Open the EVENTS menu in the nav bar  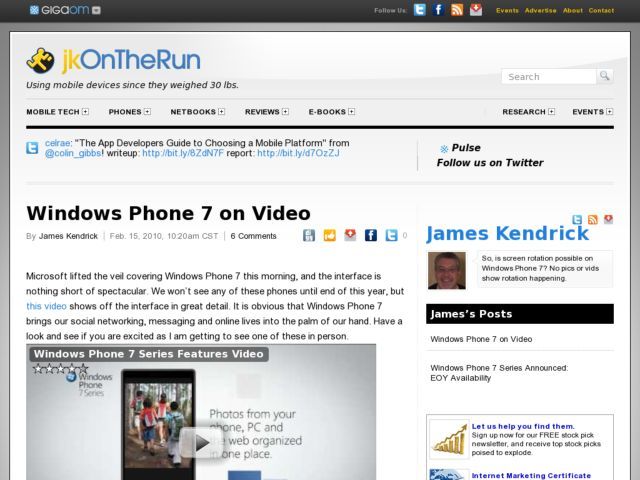click(588, 112)
